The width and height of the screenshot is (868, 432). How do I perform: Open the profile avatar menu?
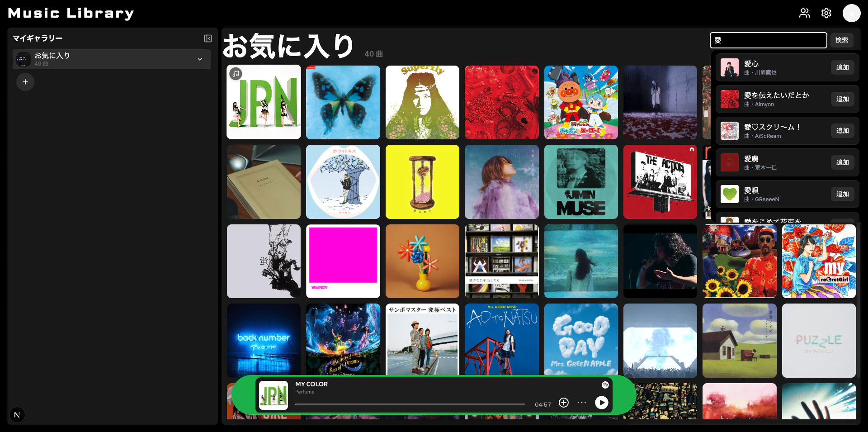[x=851, y=13]
